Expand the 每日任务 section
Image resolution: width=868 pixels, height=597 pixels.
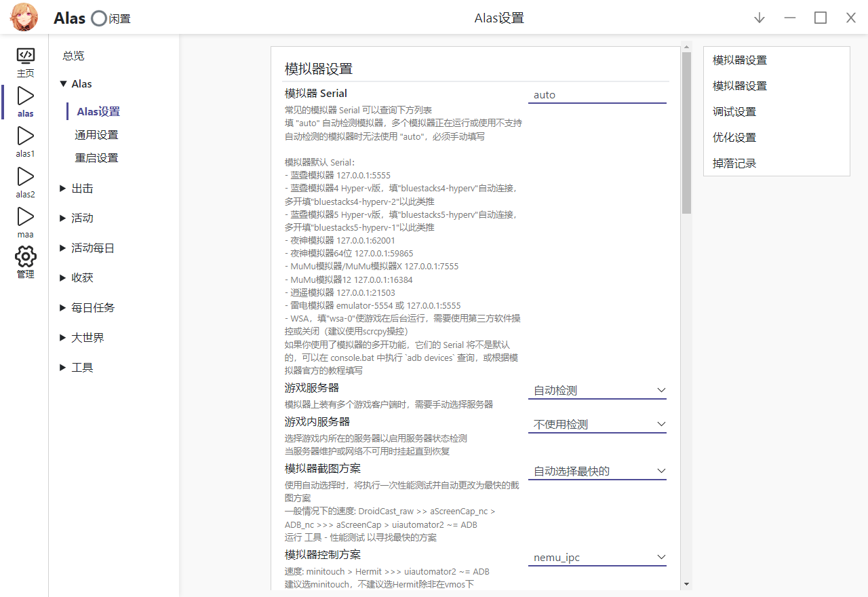click(63, 308)
